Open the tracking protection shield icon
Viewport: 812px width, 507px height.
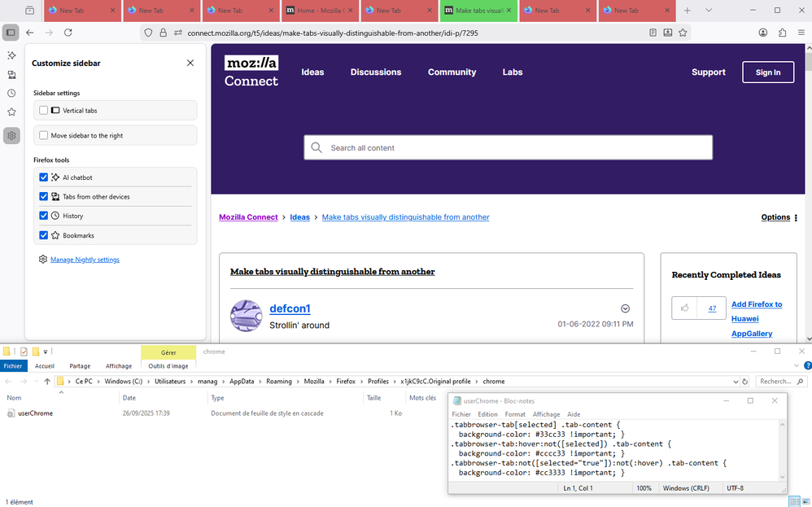pyautogui.click(x=148, y=33)
